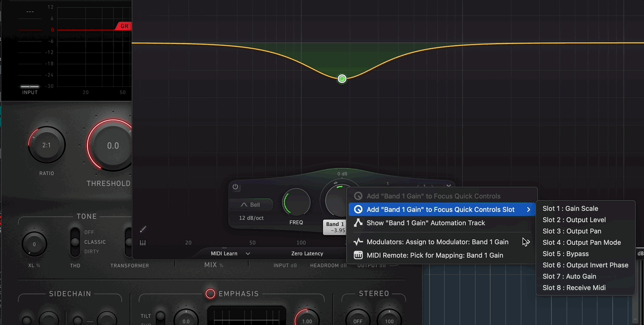The width and height of the screenshot is (644, 325).
Task: Click the Stereo knob showing OFF
Action: (357, 318)
